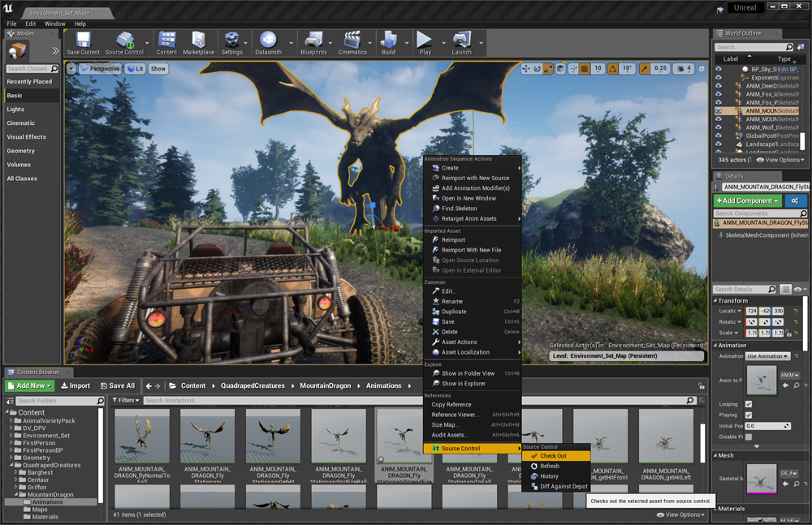
Task: Open the viewport Perspective view dropdown
Action: pos(101,68)
